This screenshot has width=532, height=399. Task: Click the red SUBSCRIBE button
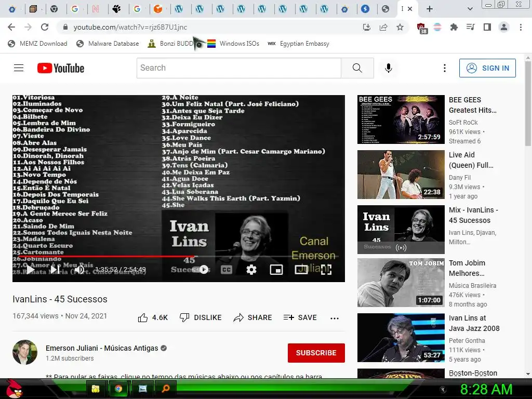point(316,353)
